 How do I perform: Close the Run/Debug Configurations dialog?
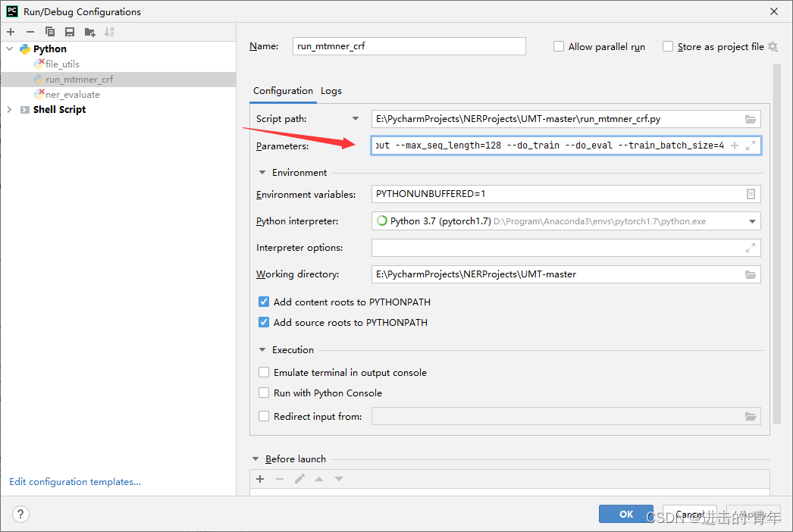pos(774,11)
